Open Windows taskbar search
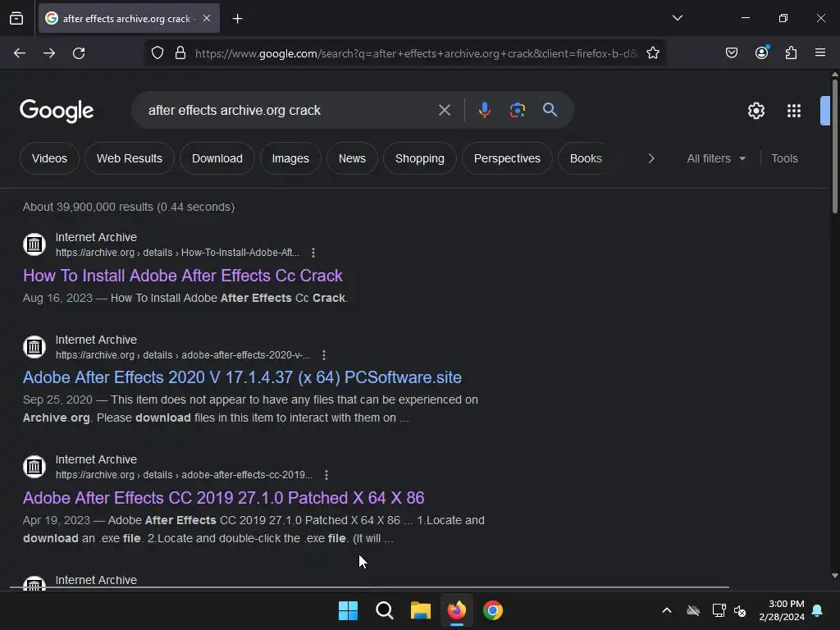This screenshot has width=840, height=630. coord(385,610)
